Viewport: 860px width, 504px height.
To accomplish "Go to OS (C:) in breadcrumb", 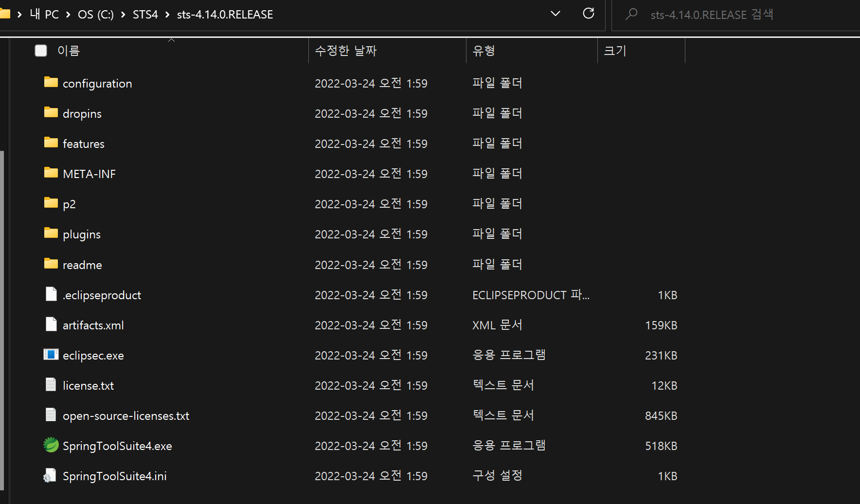I will click(x=96, y=14).
